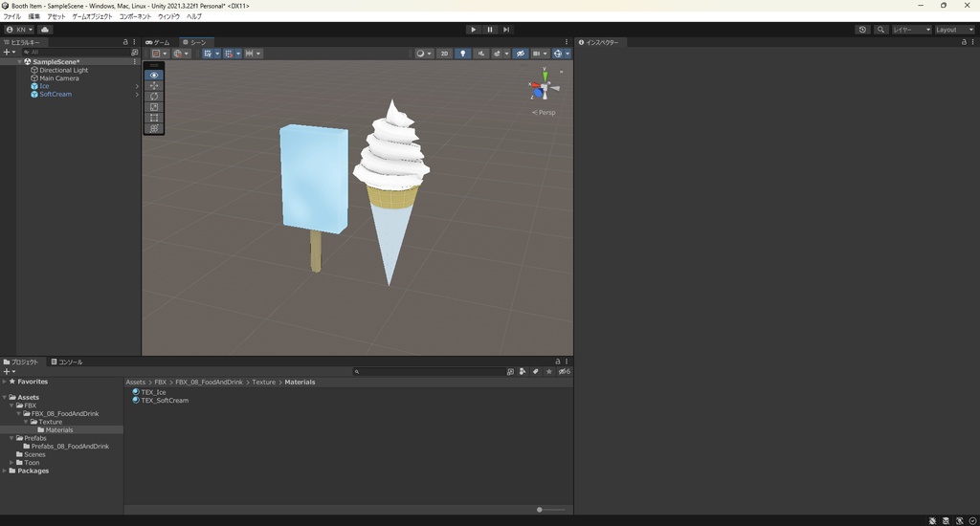Toggle scene audio button
The height and width of the screenshot is (526, 980).
pyautogui.click(x=480, y=54)
